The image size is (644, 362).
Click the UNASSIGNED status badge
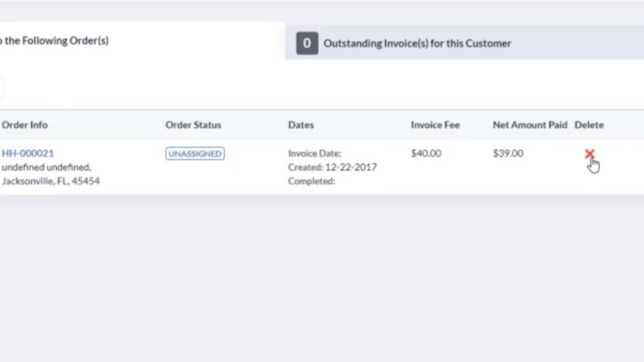pos(195,154)
